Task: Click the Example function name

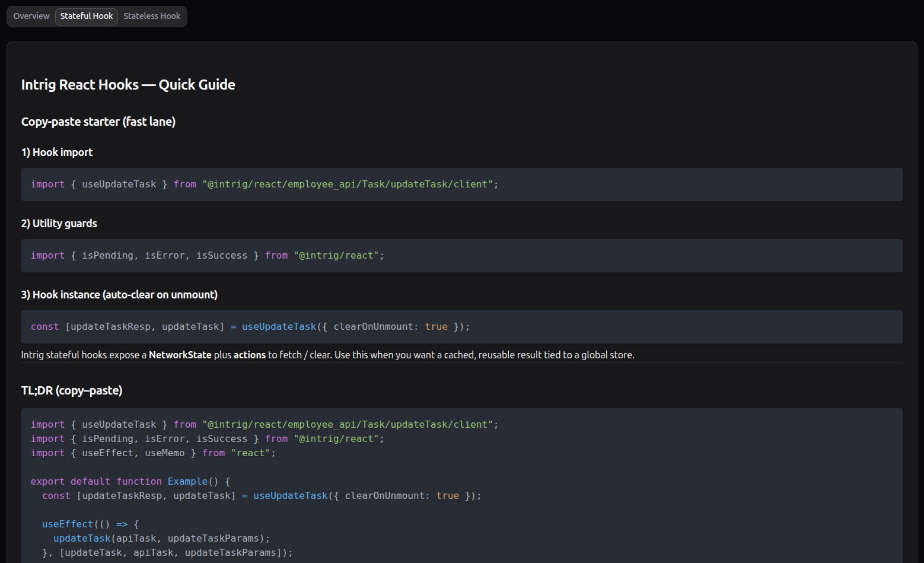Action: click(187, 481)
